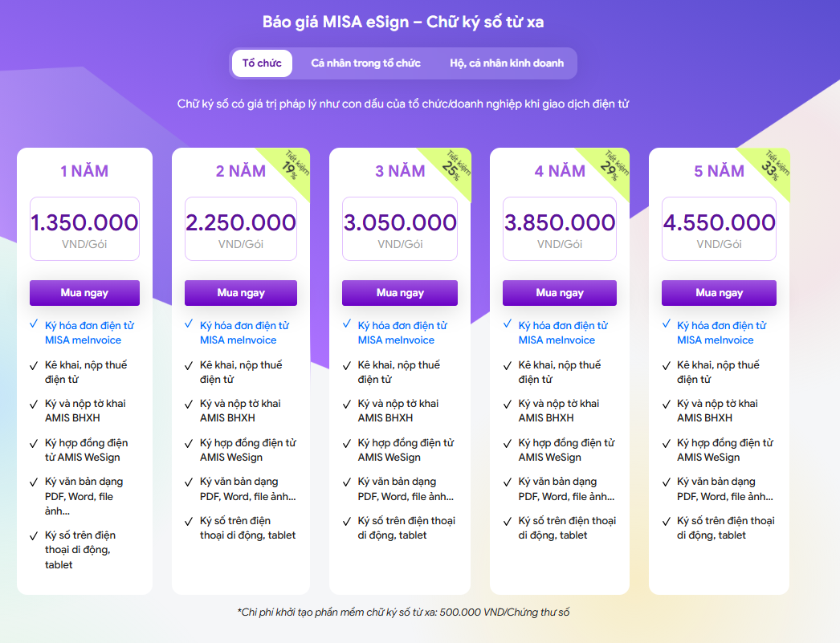
Task: Select the Tổ chức tab
Action: coord(262,63)
